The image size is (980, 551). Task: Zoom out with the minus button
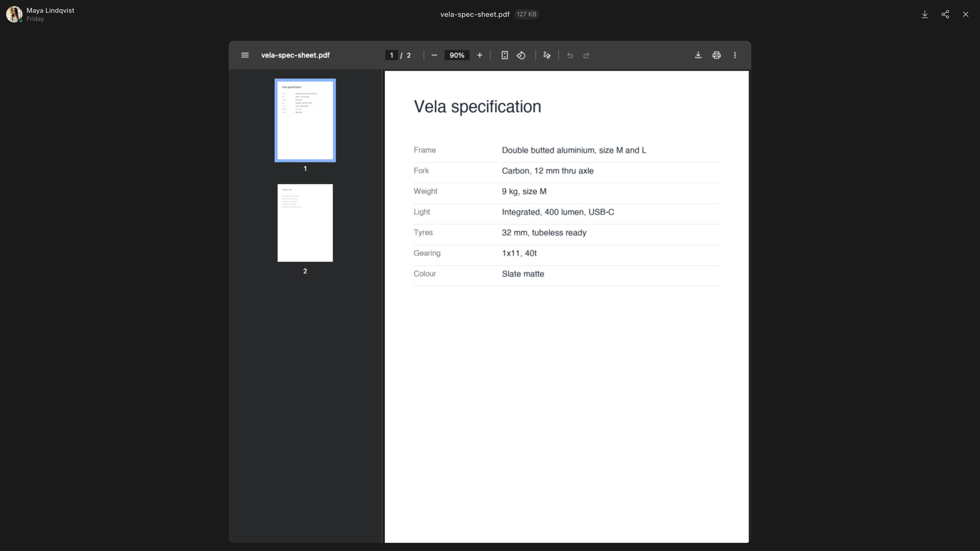[x=434, y=55]
